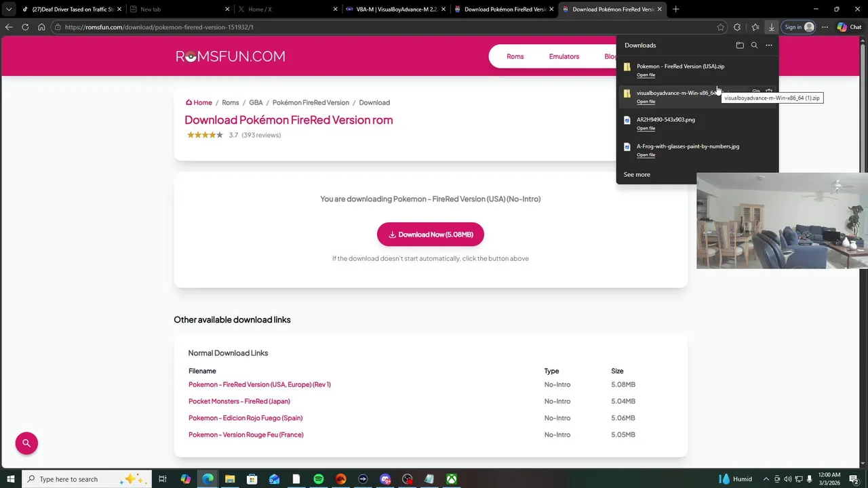Click the Sign in button
The height and width of the screenshot is (488, 868).
(798, 27)
